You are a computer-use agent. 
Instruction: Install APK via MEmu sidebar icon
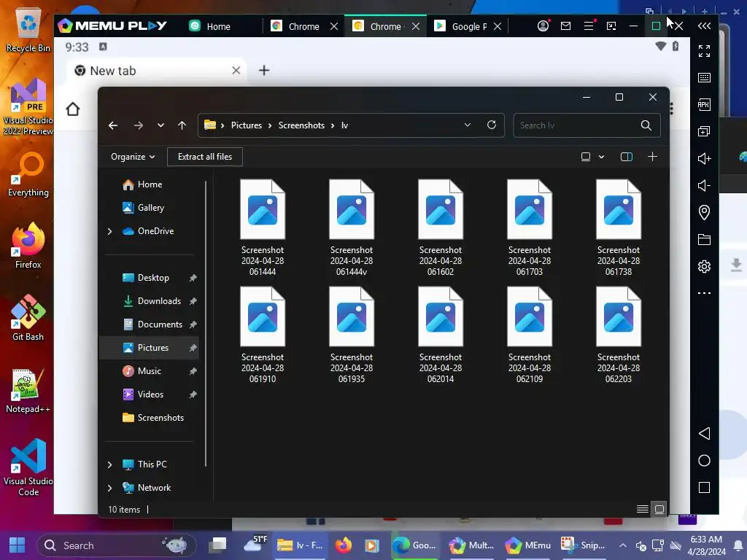point(704,104)
